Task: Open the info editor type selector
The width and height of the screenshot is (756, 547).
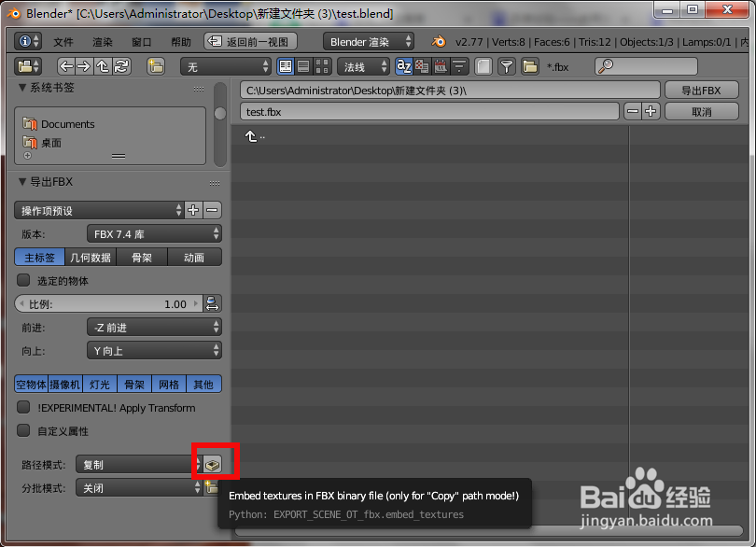Action: 27,41
